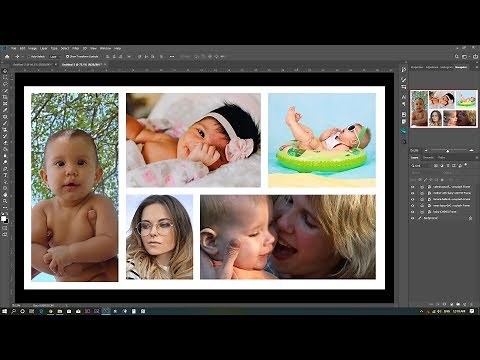Toggle layer filtering switch on or off
Viewport: 480px width, 360px height.
pyautogui.click(x=466, y=165)
